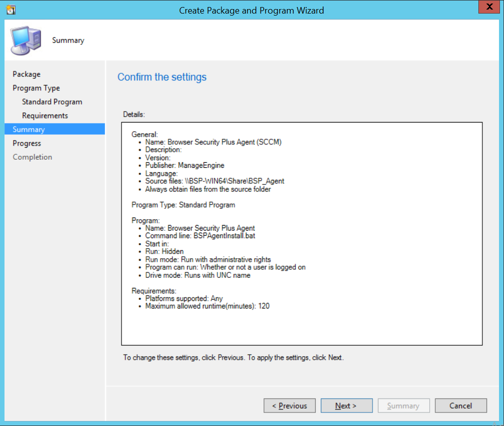Image resolution: width=504 pixels, height=426 pixels.
Task: Click 'Name: Browser Security Plus Agent' program line
Action: (x=200, y=228)
